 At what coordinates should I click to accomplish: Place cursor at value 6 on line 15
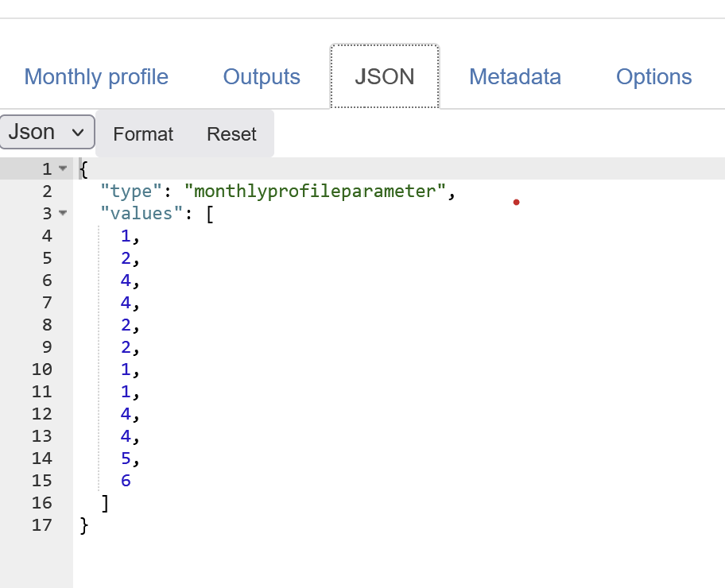[x=126, y=481]
